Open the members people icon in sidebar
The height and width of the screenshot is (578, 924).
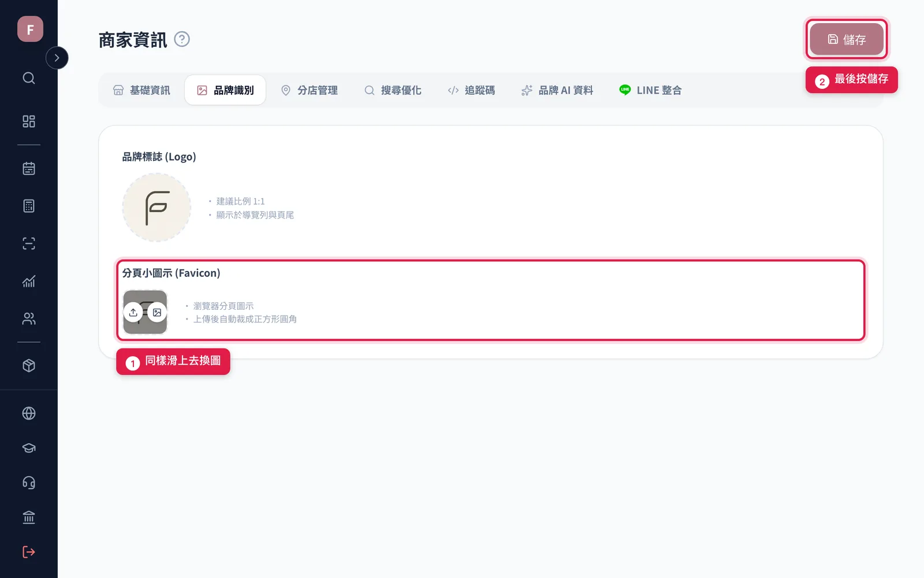[29, 318]
